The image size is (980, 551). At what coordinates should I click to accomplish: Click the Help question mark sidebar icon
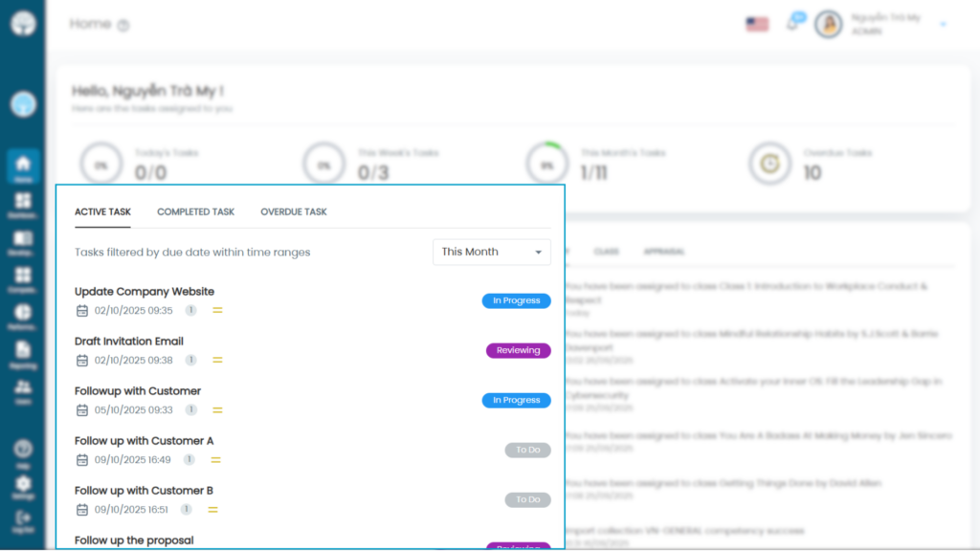(23, 451)
